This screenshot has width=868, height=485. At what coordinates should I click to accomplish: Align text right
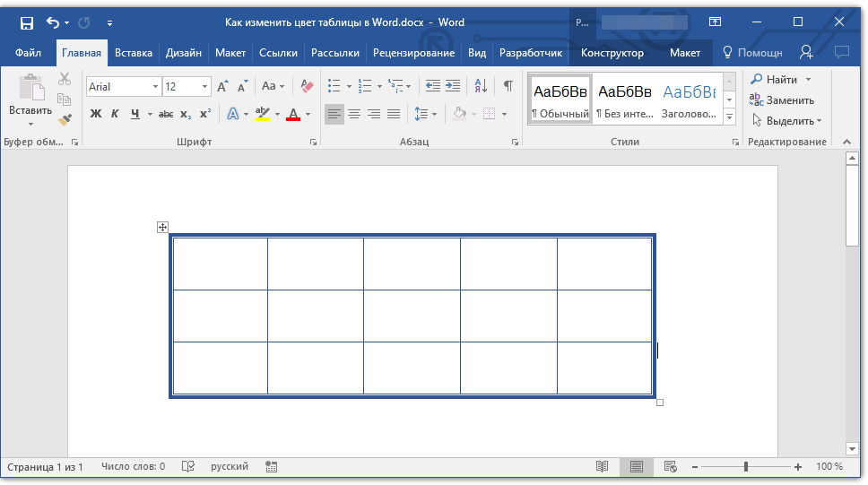374,114
